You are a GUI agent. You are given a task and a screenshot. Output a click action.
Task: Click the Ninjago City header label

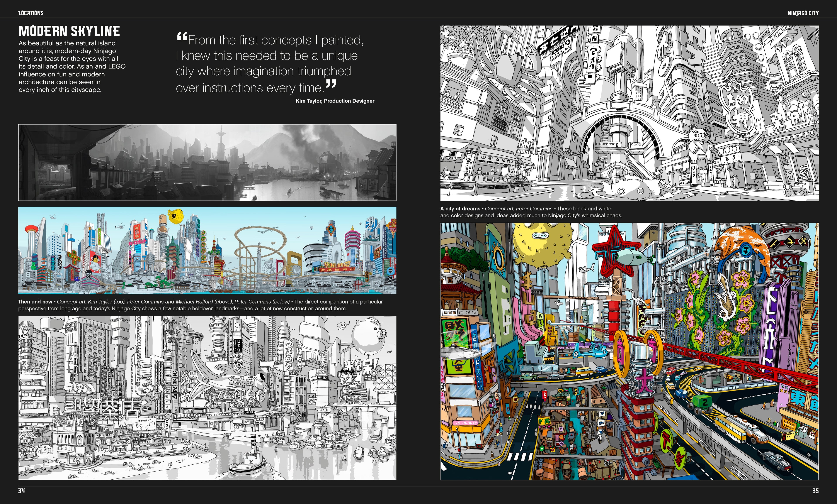[803, 13]
